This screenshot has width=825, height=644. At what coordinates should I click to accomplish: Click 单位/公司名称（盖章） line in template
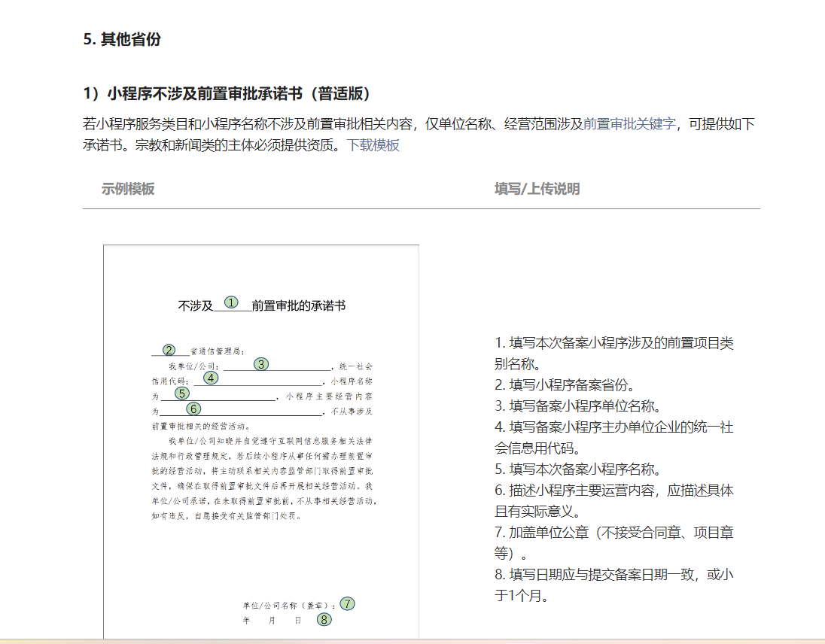pos(289,606)
